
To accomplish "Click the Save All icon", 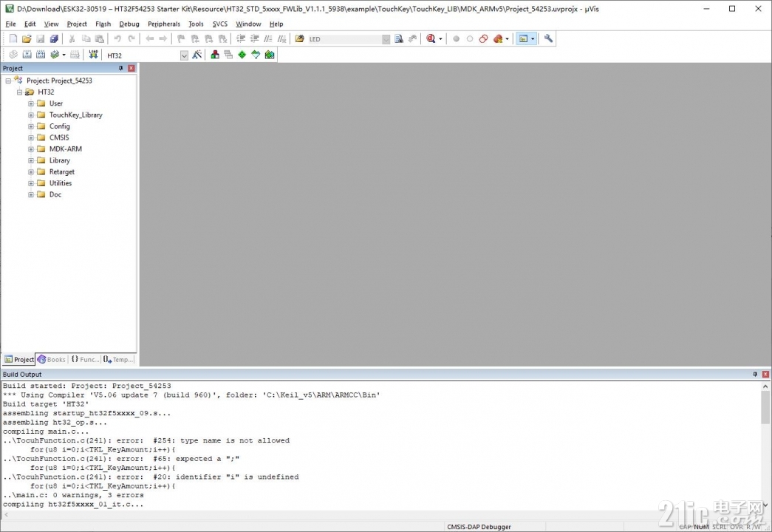I will tap(54, 39).
